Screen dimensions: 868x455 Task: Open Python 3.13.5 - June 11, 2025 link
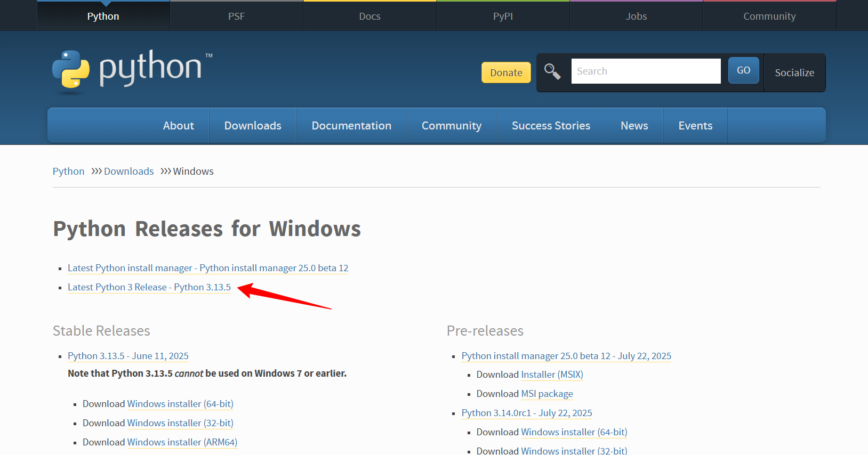[x=128, y=356]
